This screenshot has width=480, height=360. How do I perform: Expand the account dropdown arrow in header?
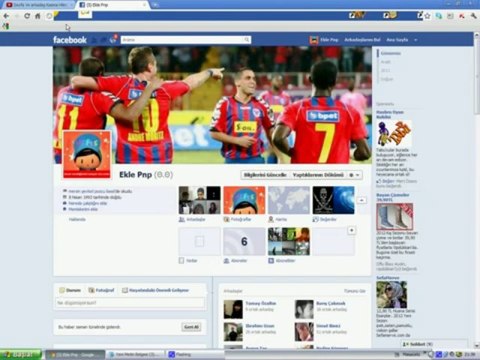click(x=416, y=40)
